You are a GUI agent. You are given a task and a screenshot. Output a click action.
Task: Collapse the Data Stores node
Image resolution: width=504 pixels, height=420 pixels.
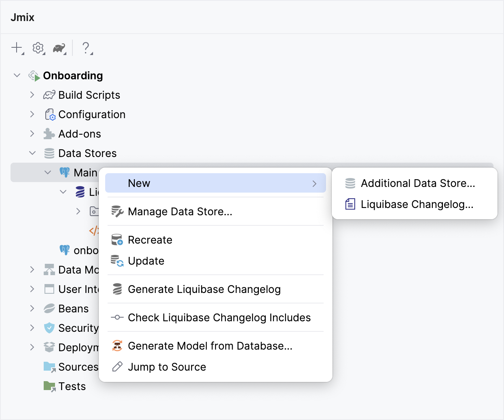(32, 153)
